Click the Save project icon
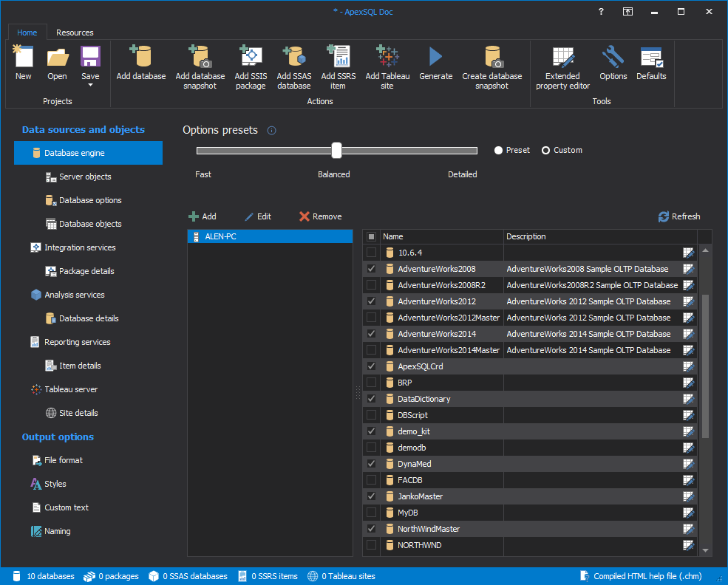This screenshot has width=728, height=585. pyautogui.click(x=90, y=57)
